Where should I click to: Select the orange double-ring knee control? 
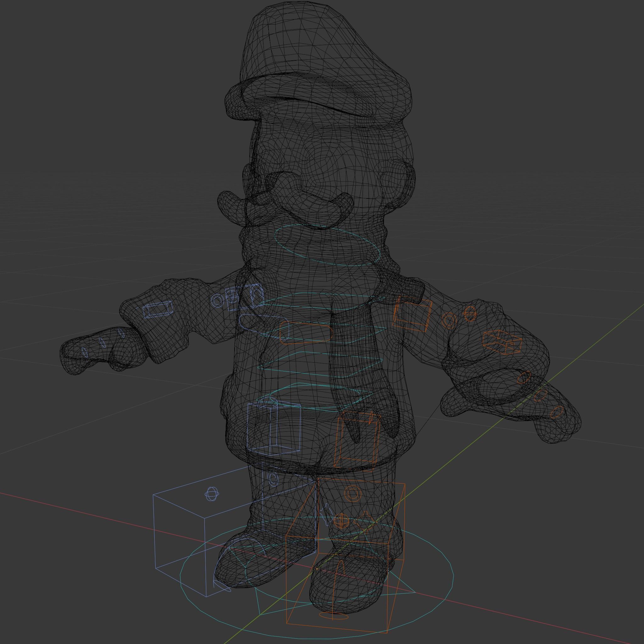[352, 493]
